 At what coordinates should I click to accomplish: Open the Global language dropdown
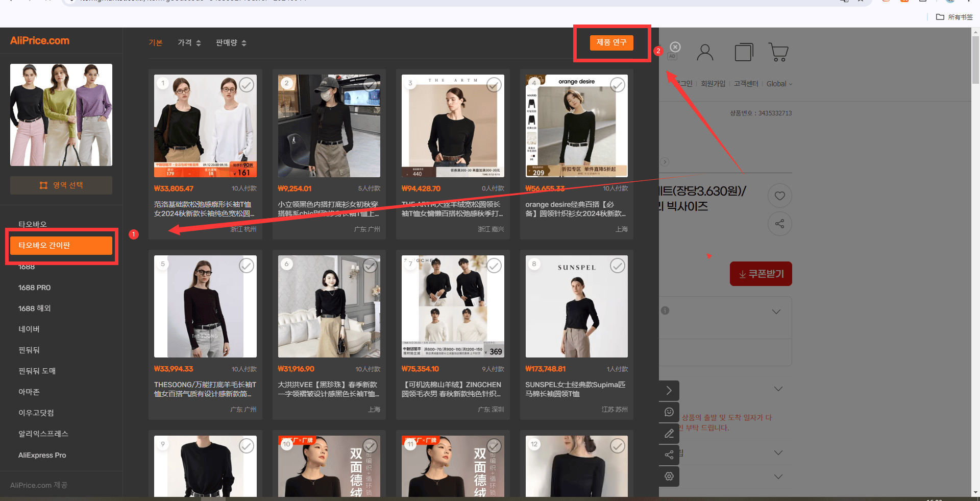click(x=779, y=84)
